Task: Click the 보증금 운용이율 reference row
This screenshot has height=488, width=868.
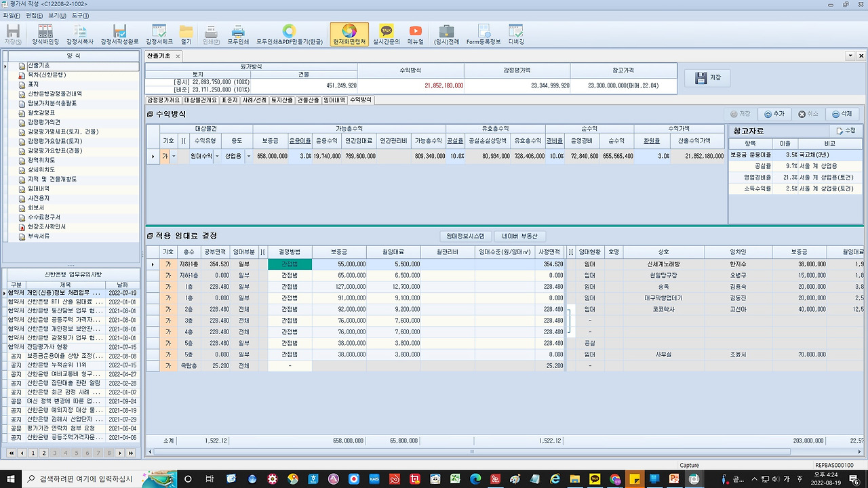Action: (795, 155)
